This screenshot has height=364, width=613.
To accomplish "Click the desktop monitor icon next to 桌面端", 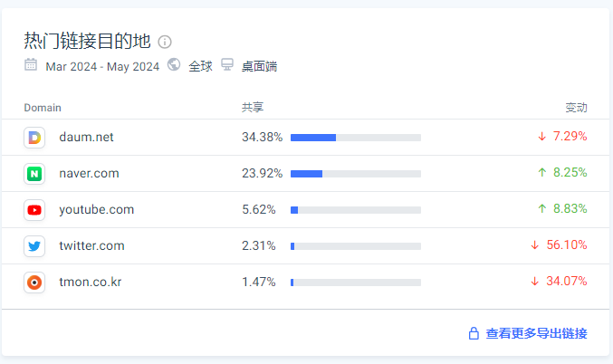I will click(227, 64).
